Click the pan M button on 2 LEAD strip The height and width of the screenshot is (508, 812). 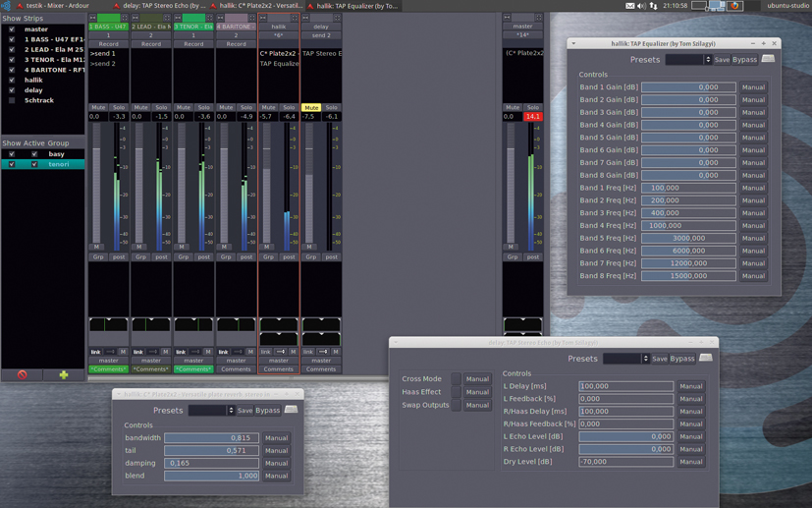[165, 352]
